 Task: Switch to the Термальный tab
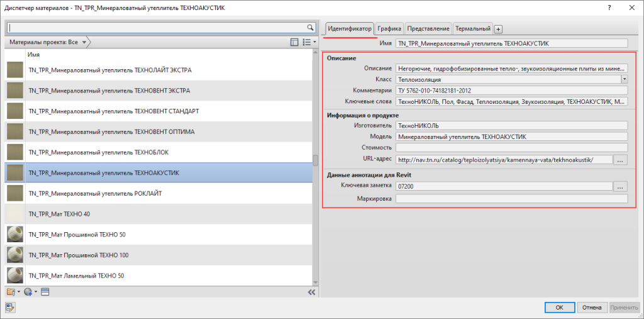click(473, 29)
